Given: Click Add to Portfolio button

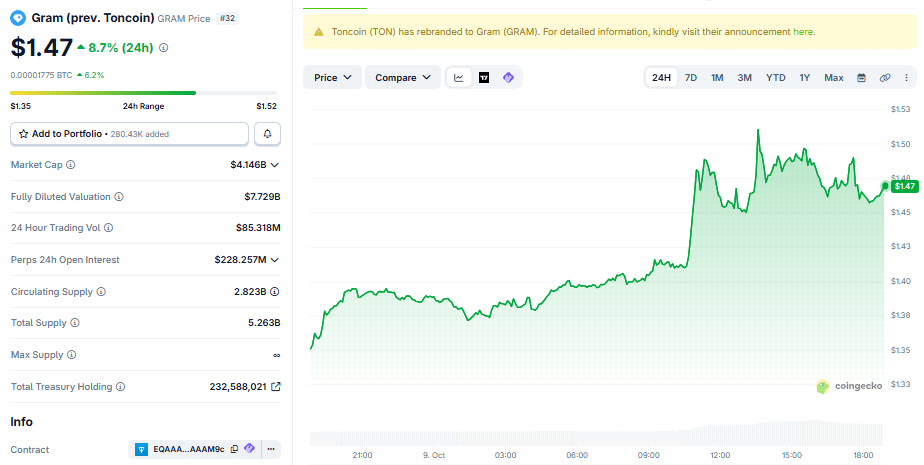Looking at the screenshot, I should coord(130,134).
